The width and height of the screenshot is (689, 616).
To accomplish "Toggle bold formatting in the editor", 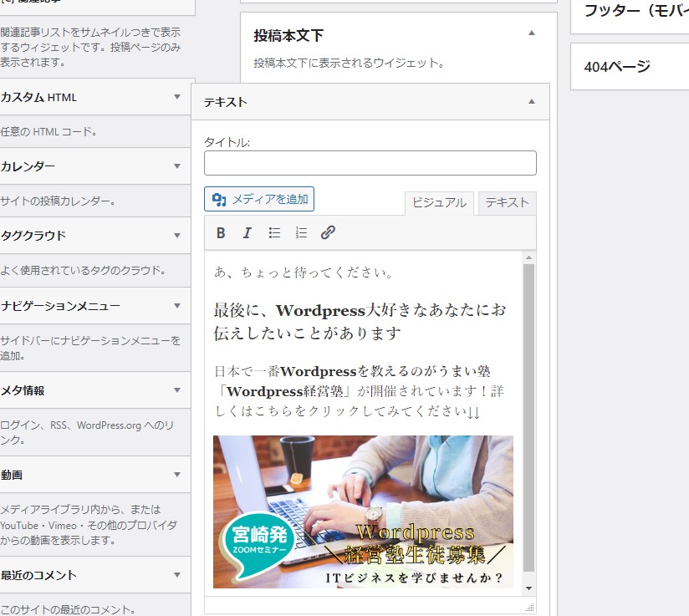I will coord(221,233).
